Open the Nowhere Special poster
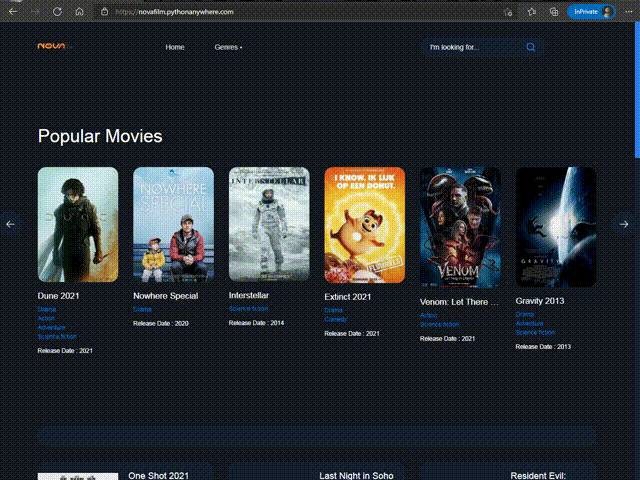The width and height of the screenshot is (640, 480). 173,224
